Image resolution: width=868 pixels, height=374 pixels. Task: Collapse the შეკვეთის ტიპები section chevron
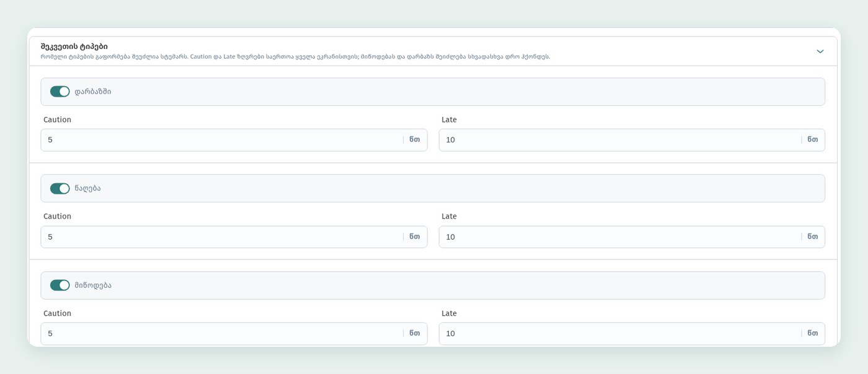[820, 51]
